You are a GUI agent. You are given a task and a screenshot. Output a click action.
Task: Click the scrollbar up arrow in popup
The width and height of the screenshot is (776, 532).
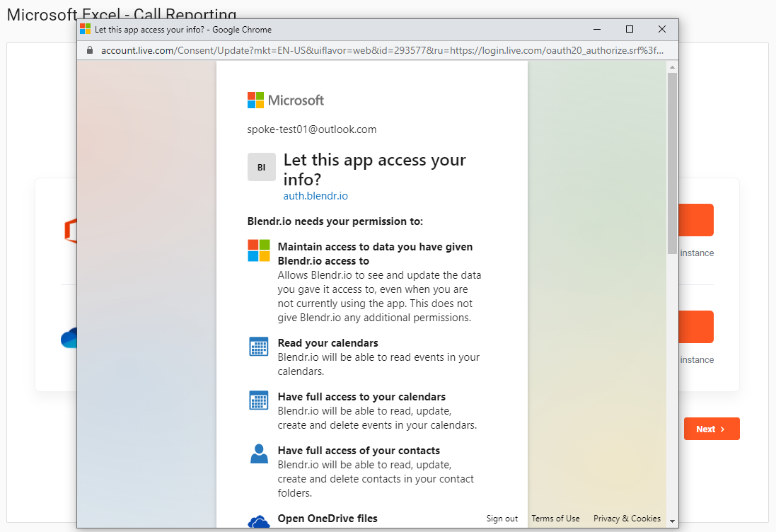point(672,66)
